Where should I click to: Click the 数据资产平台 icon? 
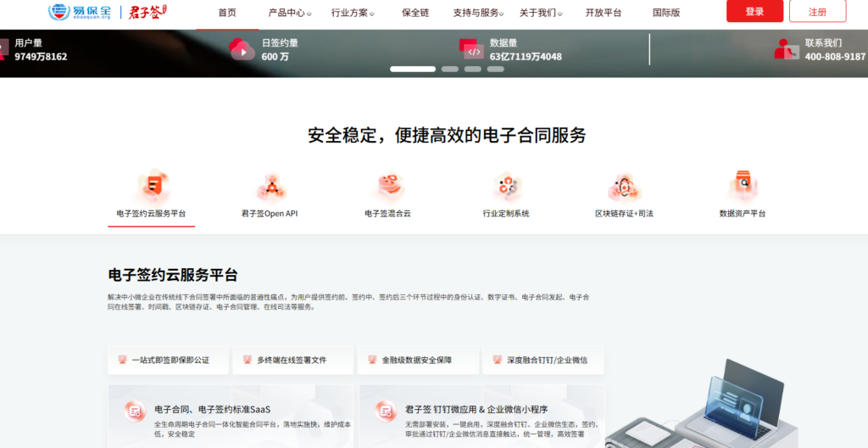[x=743, y=186]
